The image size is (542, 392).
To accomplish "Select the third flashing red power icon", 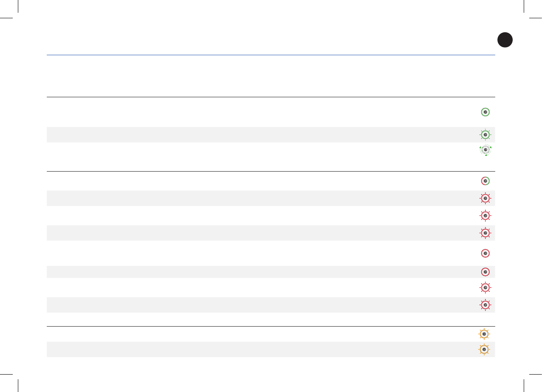I will point(485,233).
